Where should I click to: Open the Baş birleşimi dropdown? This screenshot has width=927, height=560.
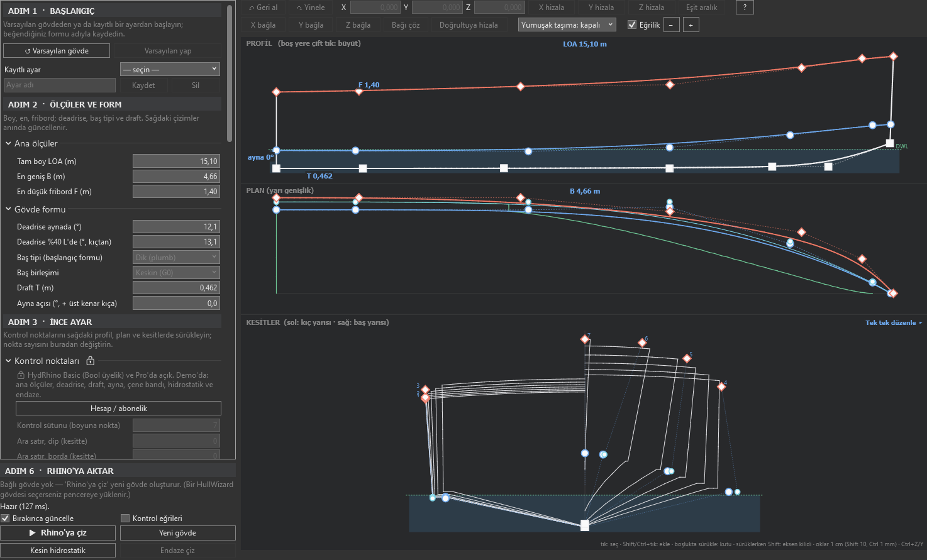[x=176, y=272]
